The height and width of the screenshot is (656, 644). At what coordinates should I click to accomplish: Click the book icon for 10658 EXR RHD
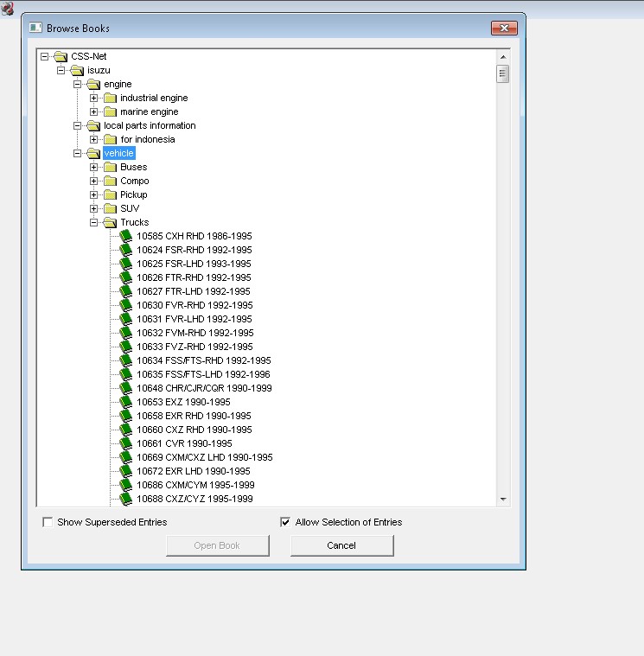point(125,416)
